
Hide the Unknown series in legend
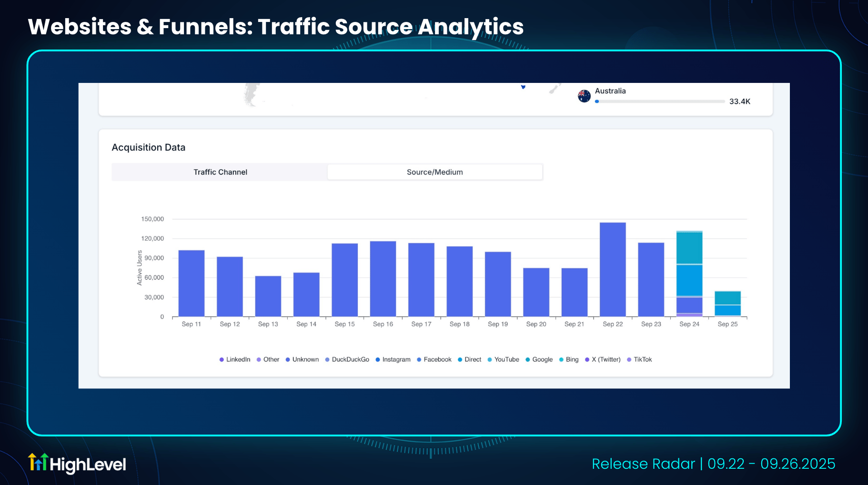302,360
